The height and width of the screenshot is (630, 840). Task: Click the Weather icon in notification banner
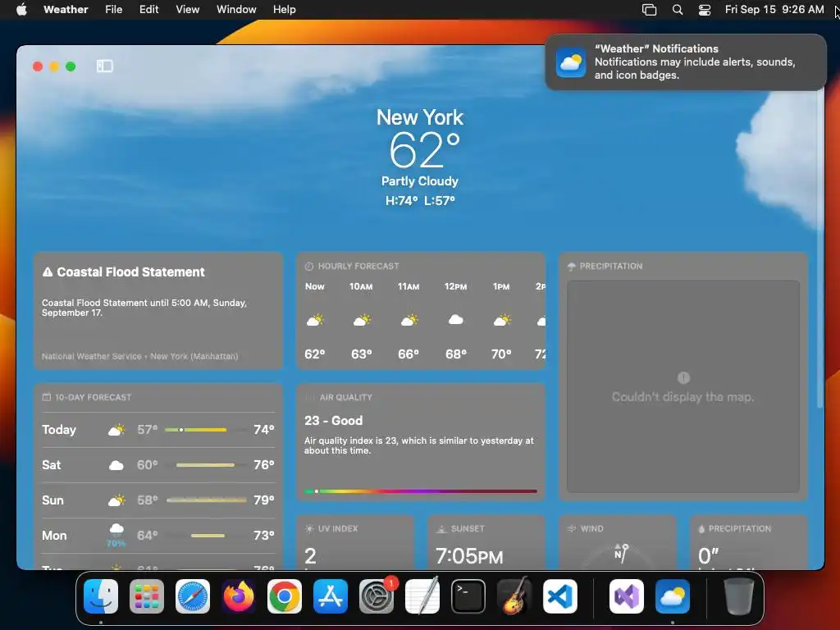pos(571,62)
